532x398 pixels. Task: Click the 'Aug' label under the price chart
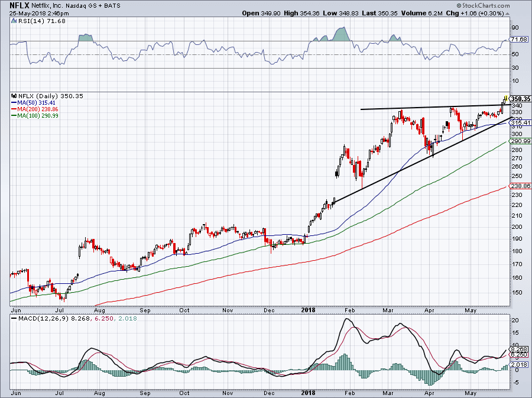coord(99,310)
